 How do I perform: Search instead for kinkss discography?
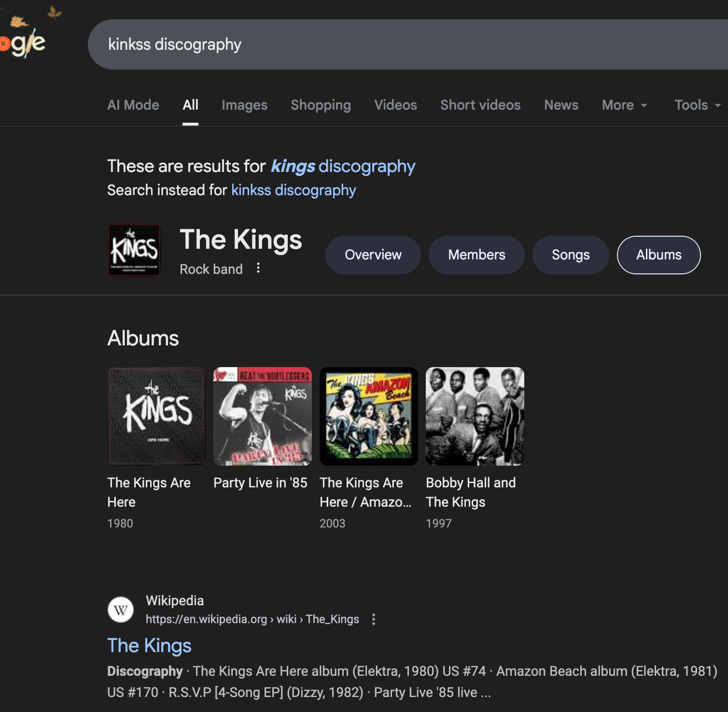coord(294,190)
